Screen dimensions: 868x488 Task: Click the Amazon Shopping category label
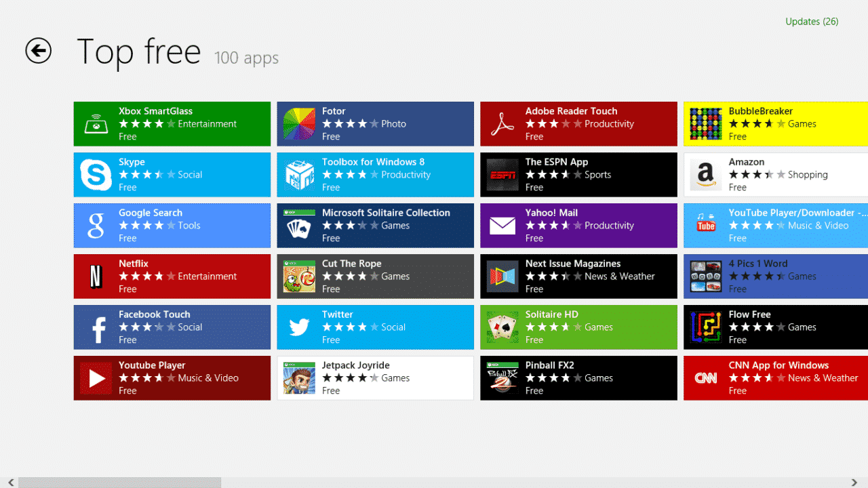coord(808,175)
